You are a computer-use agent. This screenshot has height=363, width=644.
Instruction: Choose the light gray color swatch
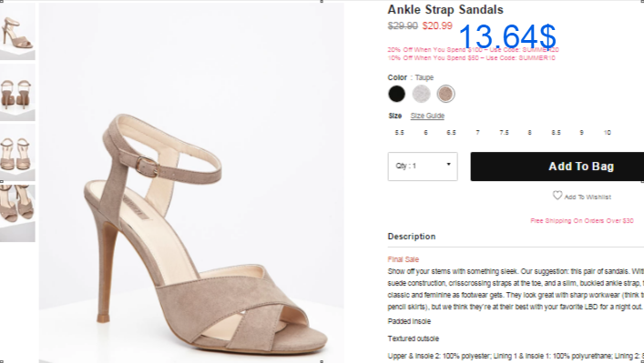coord(421,94)
